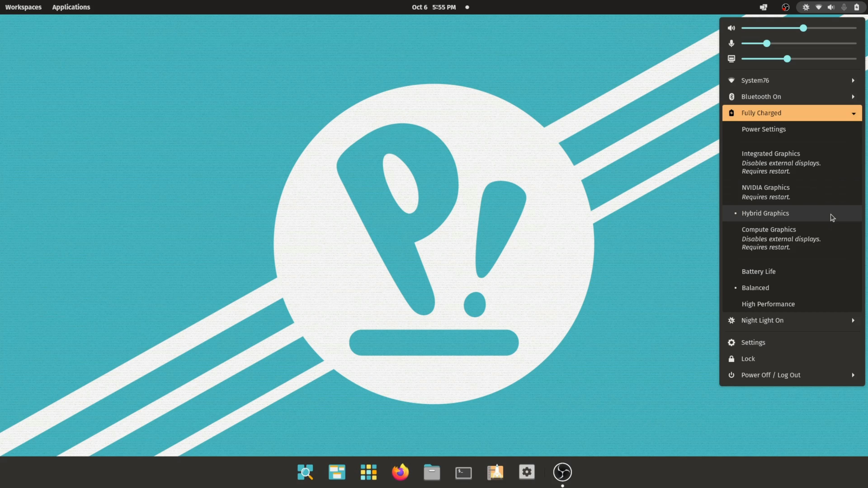
Task: Select Integrated Graphics mode
Action: pyautogui.click(x=792, y=162)
